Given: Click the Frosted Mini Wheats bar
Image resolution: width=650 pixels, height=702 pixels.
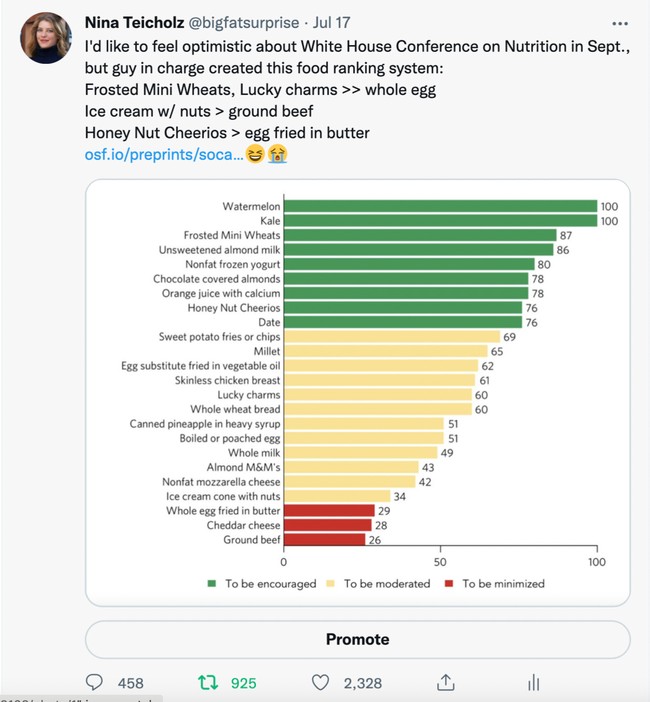Looking at the screenshot, I should (420, 235).
